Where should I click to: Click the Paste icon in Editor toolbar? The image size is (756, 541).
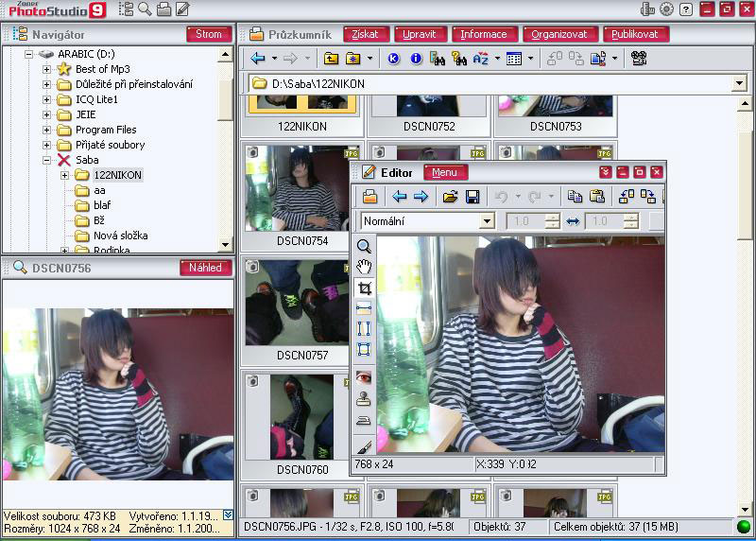[597, 197]
